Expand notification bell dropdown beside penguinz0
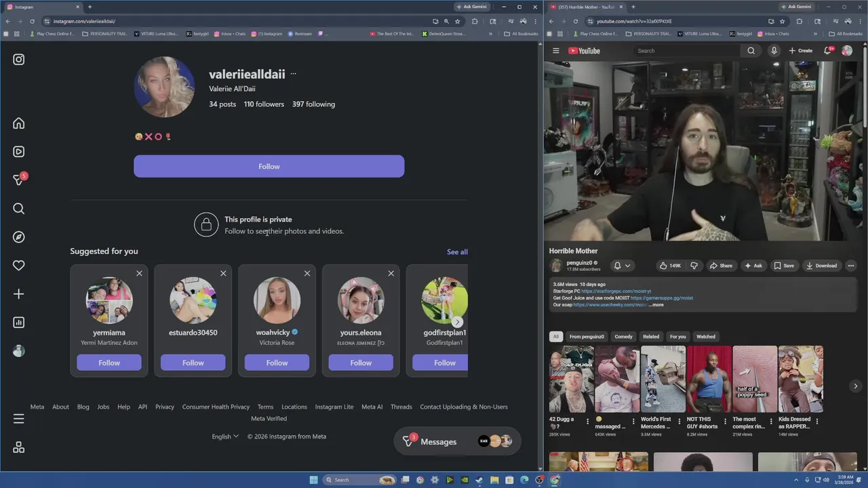The height and width of the screenshot is (488, 868). coord(622,266)
